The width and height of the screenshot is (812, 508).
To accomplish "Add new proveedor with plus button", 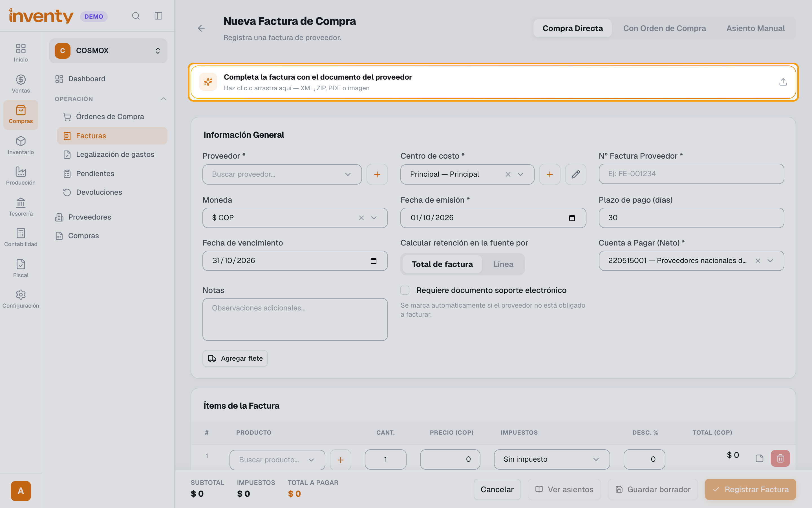I will click(377, 174).
